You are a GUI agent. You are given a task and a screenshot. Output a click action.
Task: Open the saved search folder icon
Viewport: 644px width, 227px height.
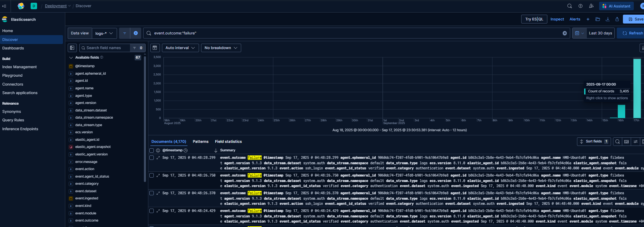click(x=598, y=19)
